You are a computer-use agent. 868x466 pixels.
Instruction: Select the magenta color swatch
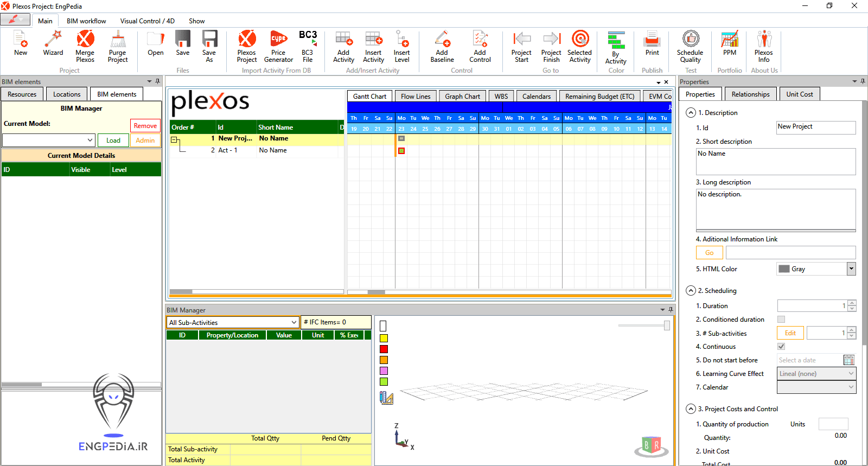tap(384, 371)
